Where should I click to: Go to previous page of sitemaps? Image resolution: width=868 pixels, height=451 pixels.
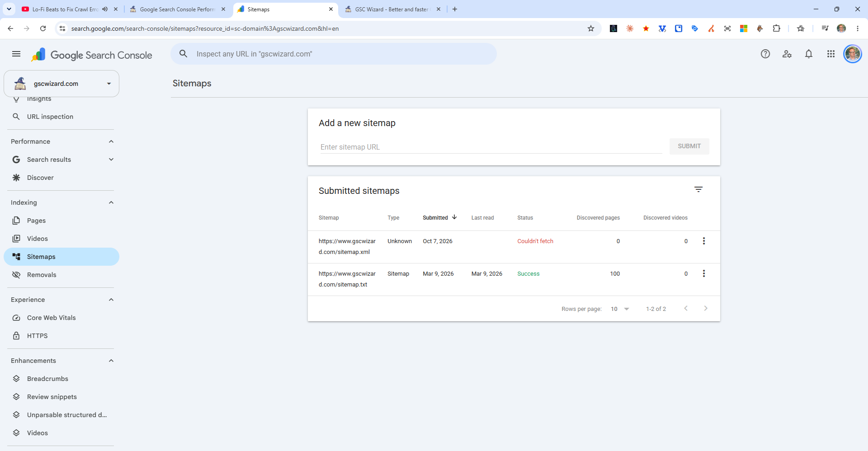pyautogui.click(x=686, y=309)
